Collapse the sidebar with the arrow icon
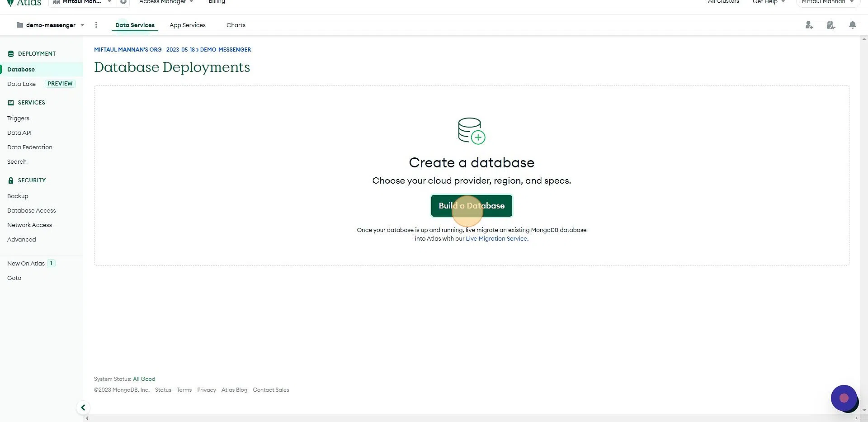 83,408
